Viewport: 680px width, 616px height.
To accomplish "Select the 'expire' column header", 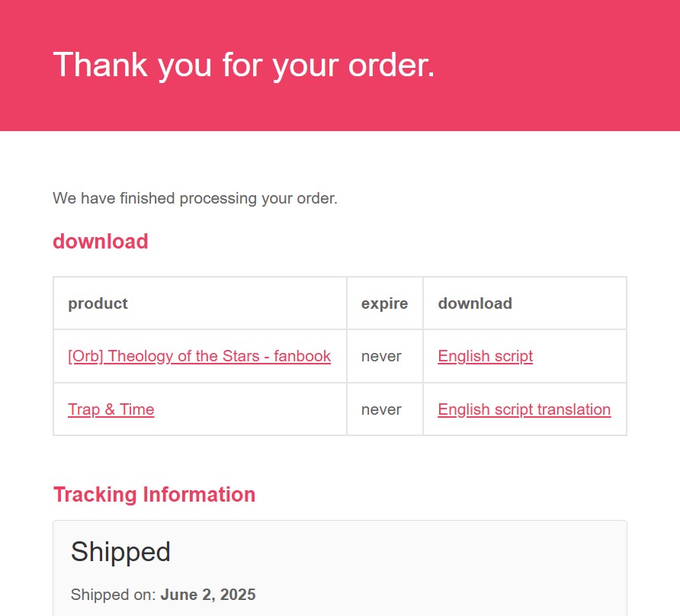I will click(385, 303).
